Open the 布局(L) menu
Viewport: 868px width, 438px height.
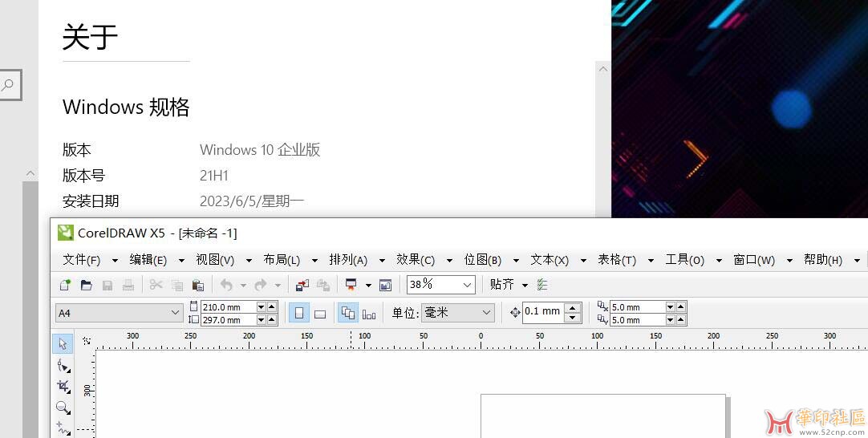[282, 260]
